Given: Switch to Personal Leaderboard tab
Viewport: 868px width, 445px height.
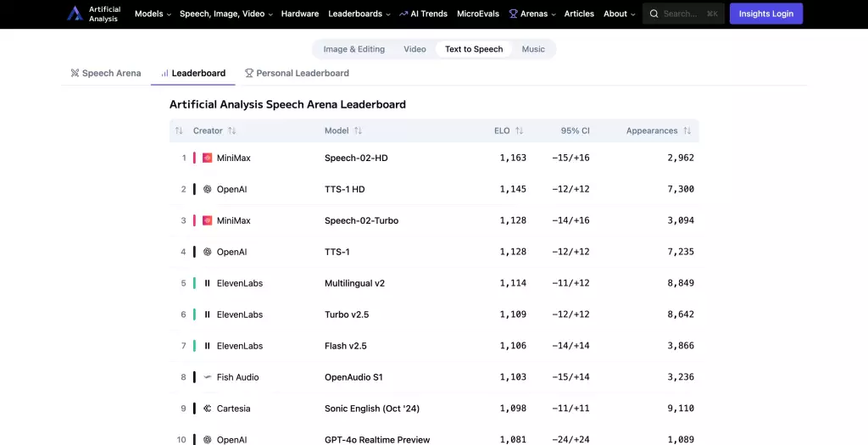Looking at the screenshot, I should pyautogui.click(x=297, y=73).
